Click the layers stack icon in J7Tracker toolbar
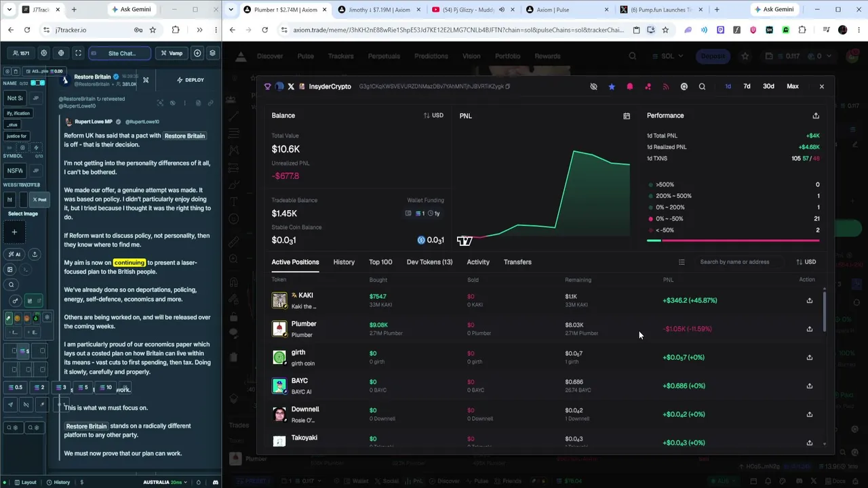 tap(212, 53)
